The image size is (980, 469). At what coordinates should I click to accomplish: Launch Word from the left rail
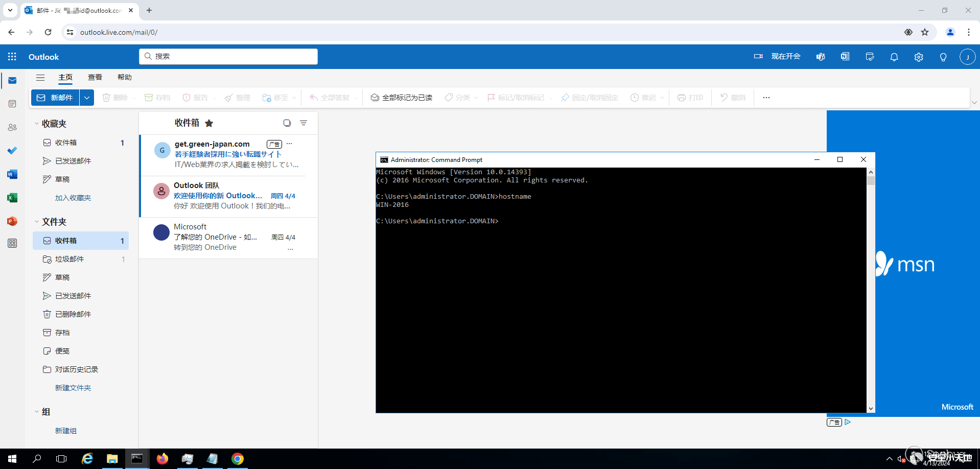12,174
